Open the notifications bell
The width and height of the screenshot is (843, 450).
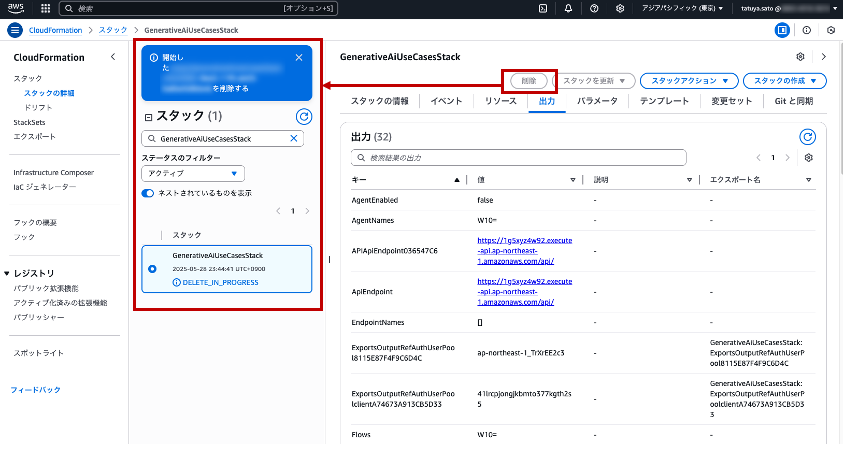click(568, 9)
